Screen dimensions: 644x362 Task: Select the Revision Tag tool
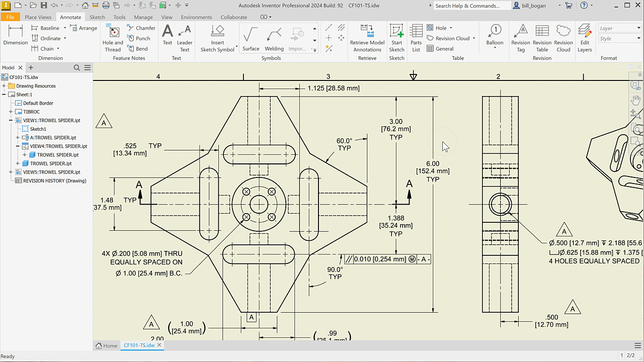point(521,38)
